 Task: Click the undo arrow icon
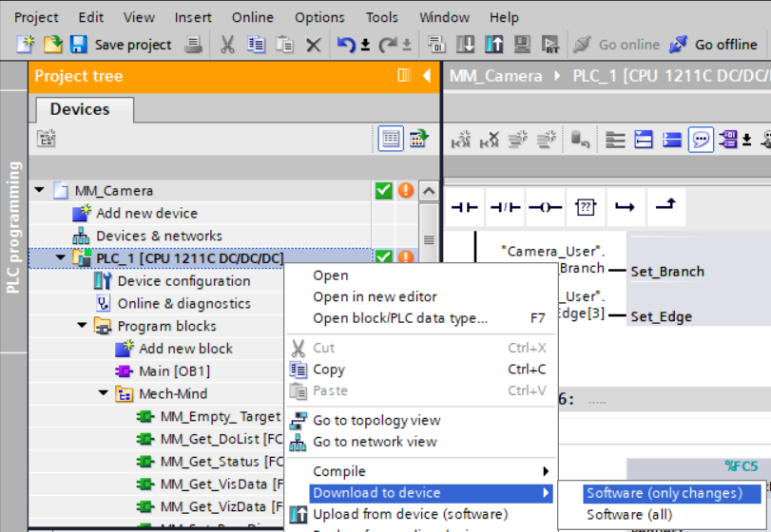[x=347, y=45]
